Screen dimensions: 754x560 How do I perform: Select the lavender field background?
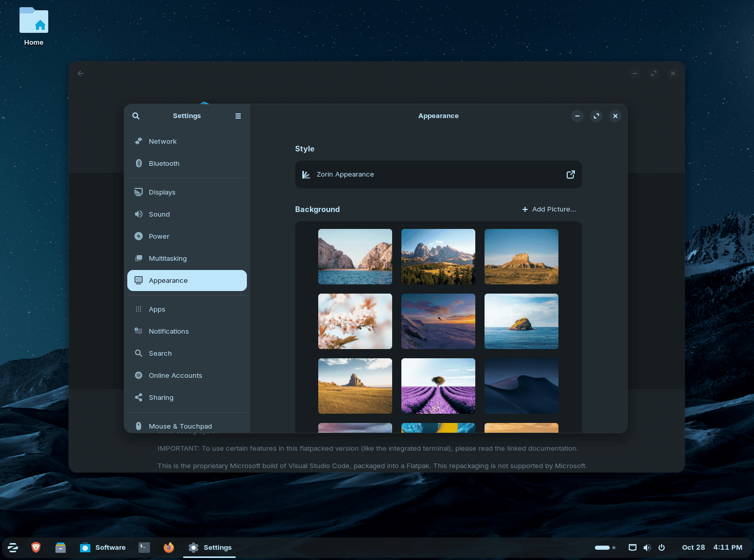(438, 385)
